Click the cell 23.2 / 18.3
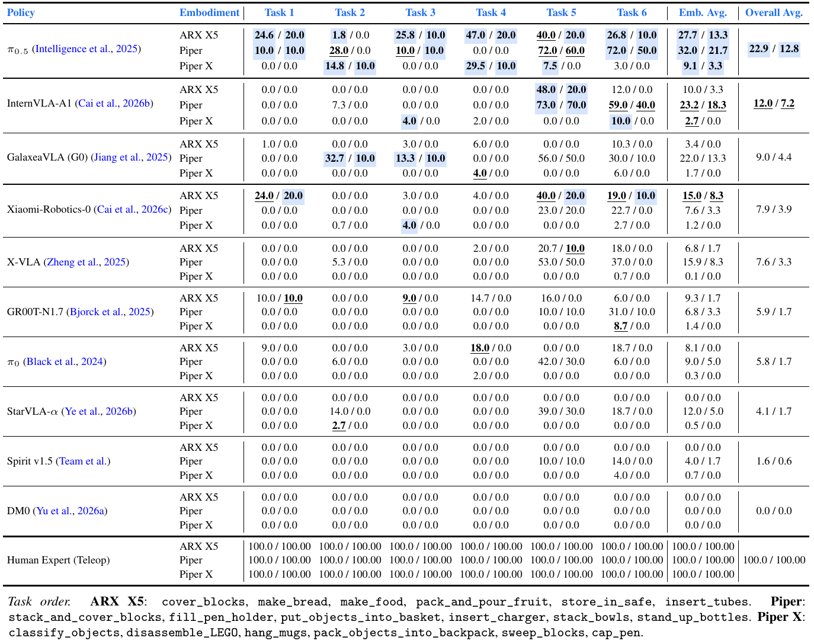Screen dimensions: 814x644 703,105
